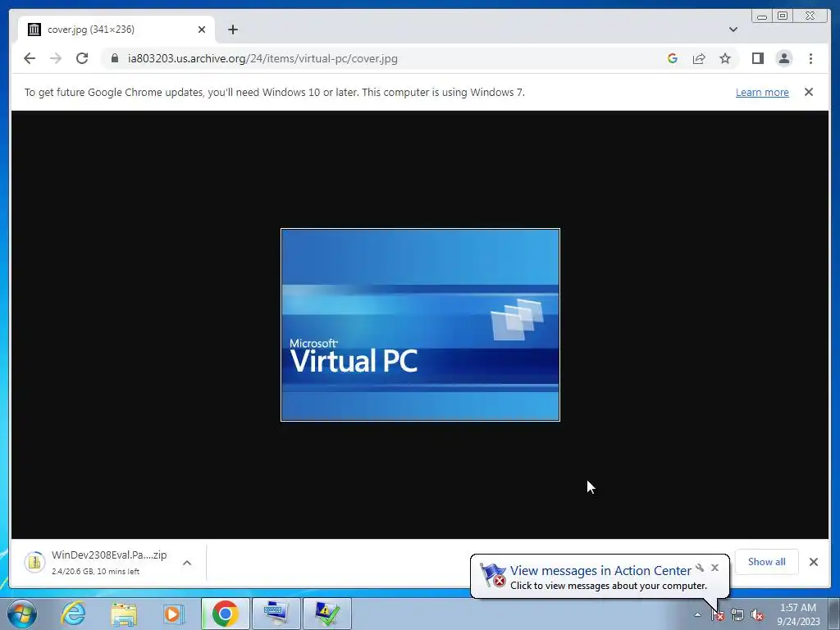
Task: Click the download status text 2.4/20.6 GB
Action: coord(95,572)
